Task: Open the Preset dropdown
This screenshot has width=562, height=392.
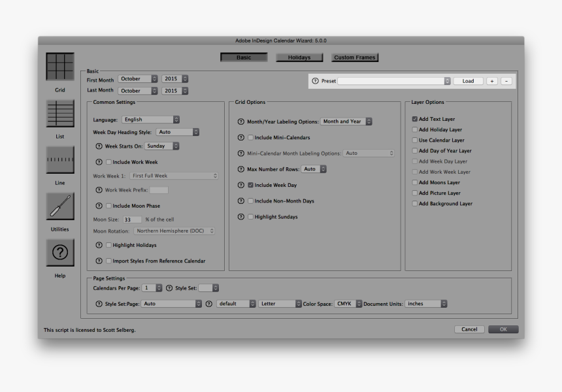Action: pyautogui.click(x=394, y=81)
